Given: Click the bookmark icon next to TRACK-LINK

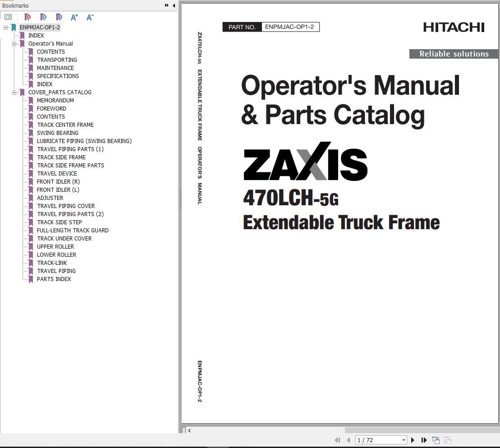Looking at the screenshot, I should pyautogui.click(x=31, y=263).
